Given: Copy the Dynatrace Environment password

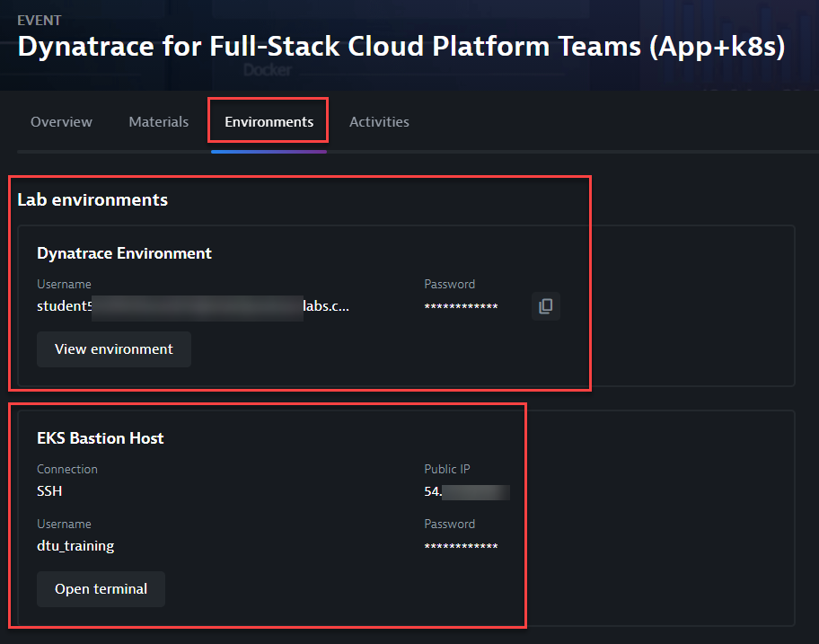Looking at the screenshot, I should click(x=545, y=306).
